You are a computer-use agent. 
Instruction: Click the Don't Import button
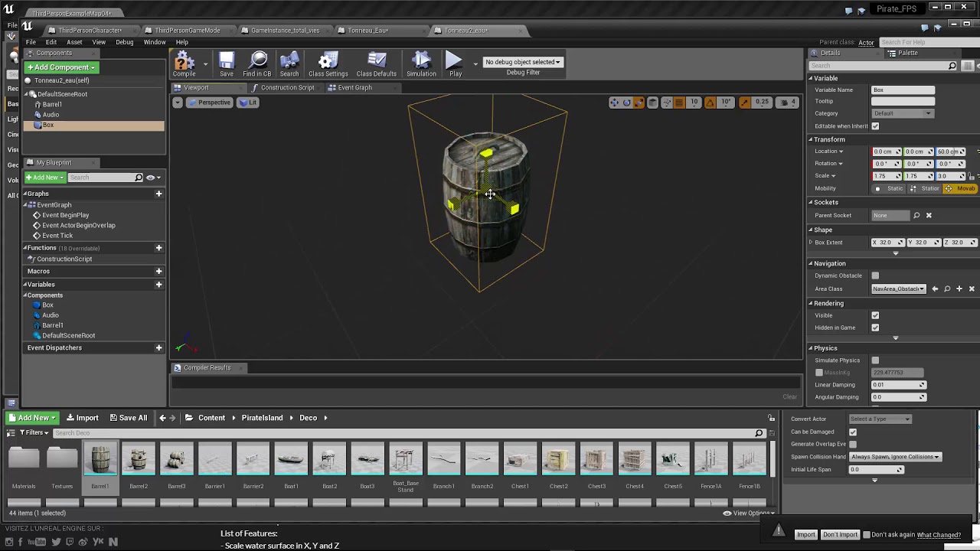click(x=840, y=535)
